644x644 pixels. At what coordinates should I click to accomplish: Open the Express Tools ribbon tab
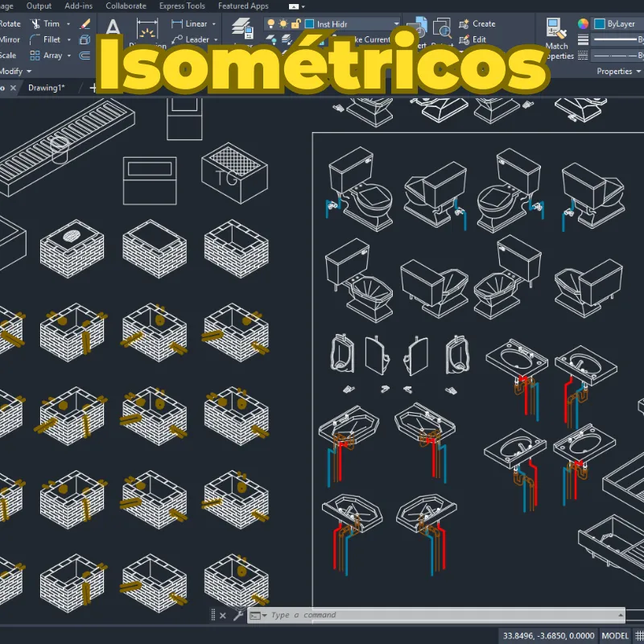181,6
